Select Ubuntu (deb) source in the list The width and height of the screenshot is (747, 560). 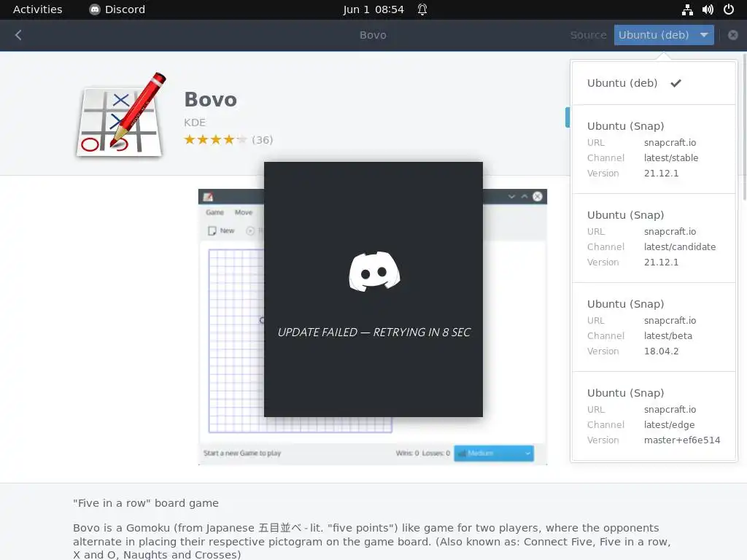click(654, 83)
